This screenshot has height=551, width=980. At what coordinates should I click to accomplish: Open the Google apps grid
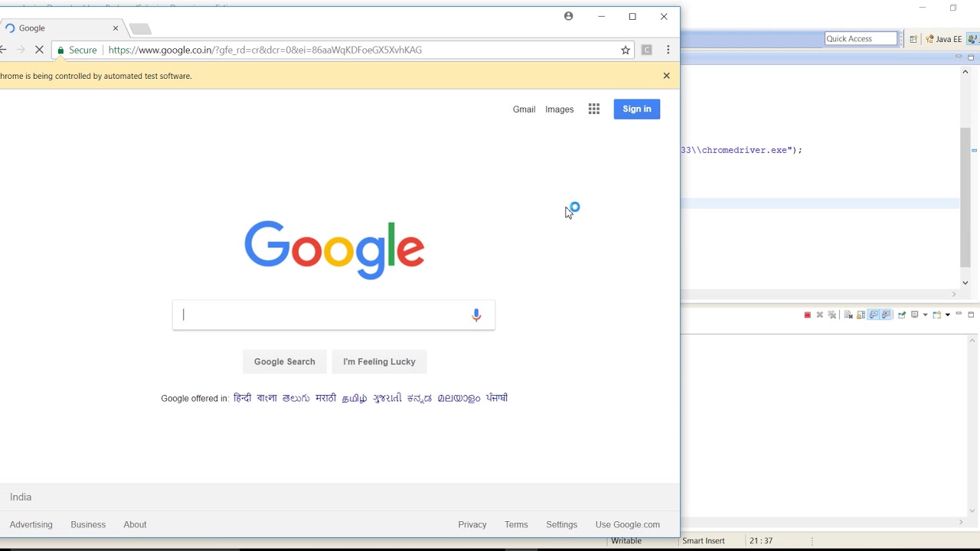[594, 109]
